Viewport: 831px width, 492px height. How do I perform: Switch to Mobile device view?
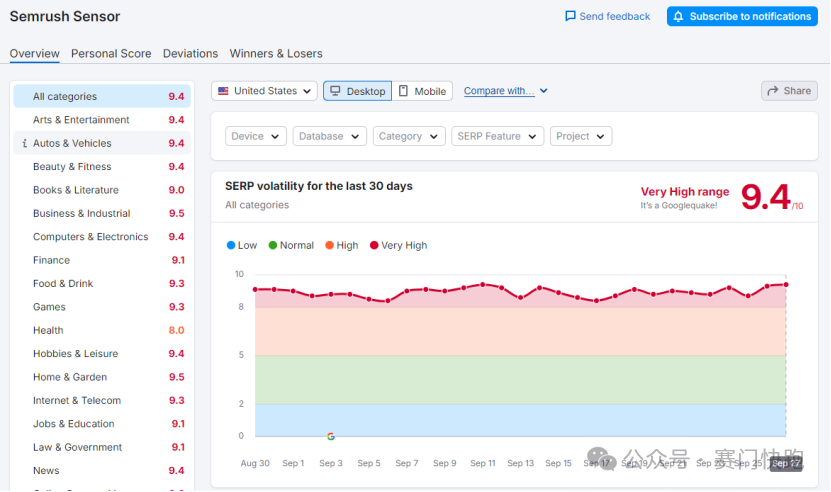pyautogui.click(x=422, y=91)
